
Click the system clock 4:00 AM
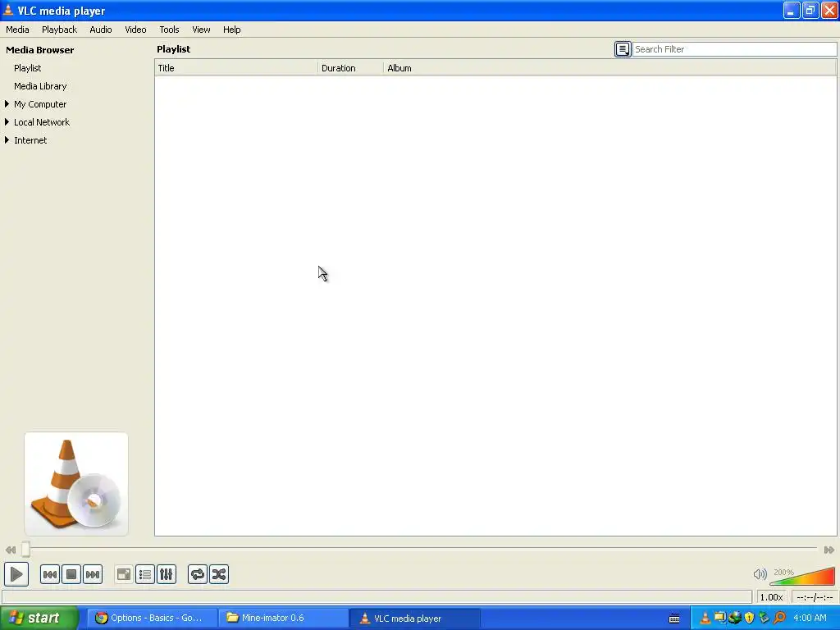tap(810, 619)
